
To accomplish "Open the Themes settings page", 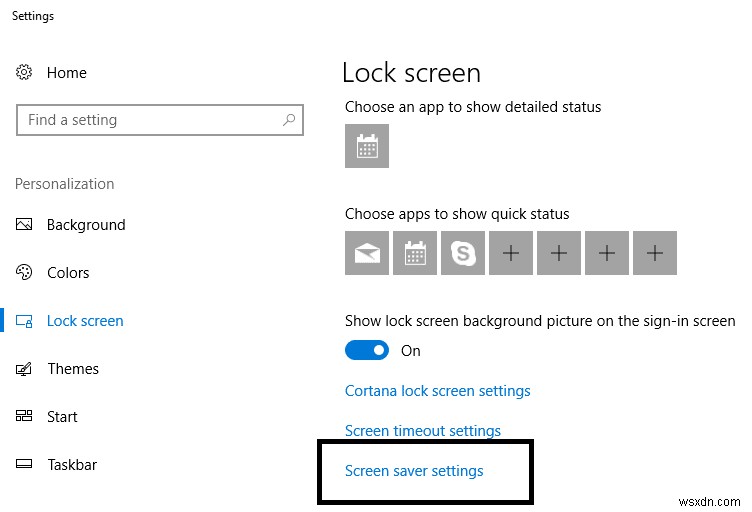I will 73,369.
